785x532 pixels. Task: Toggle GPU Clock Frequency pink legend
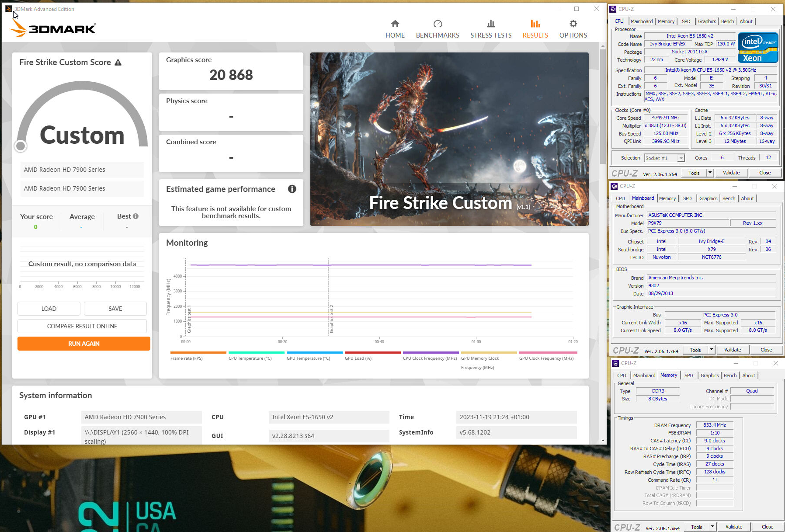pyautogui.click(x=548, y=352)
